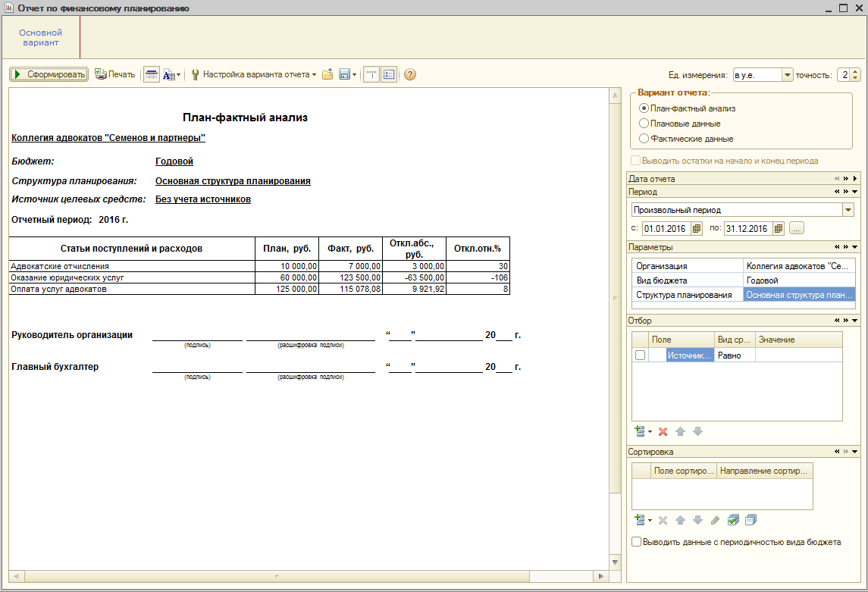Select the Вид бюджета parameter row
The image size is (868, 592).
tap(743, 280)
